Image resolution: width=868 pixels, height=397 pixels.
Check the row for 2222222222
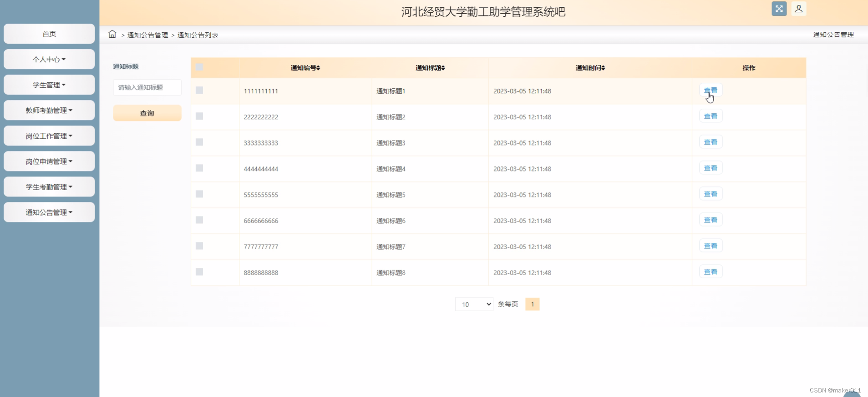tap(199, 116)
